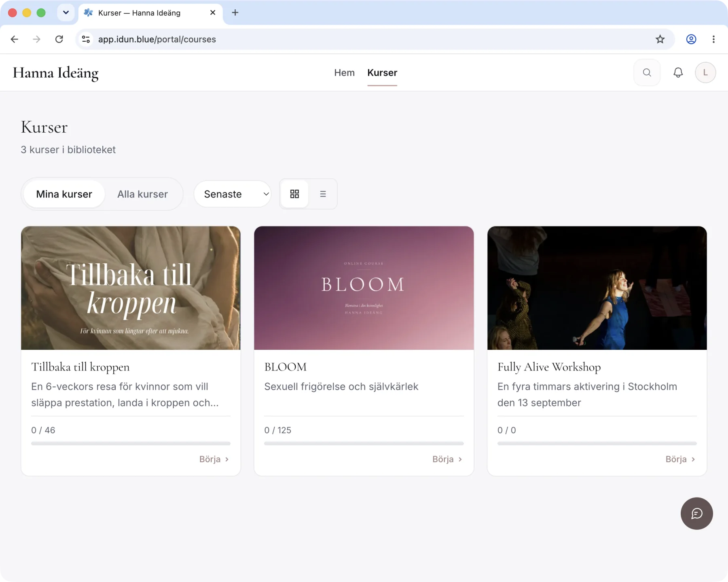Click the 3 kurser i biblioteket text
This screenshot has height=582, width=728.
pyautogui.click(x=68, y=150)
